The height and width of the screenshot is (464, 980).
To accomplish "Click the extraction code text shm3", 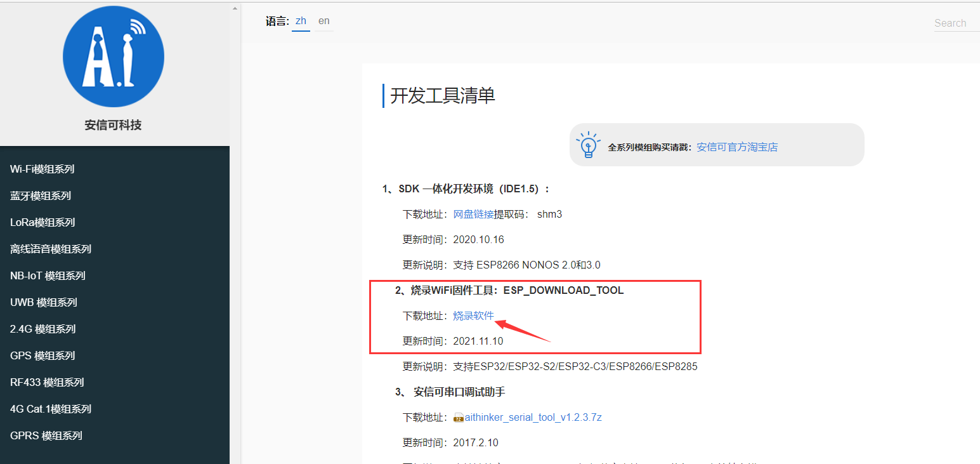I will (x=549, y=215).
